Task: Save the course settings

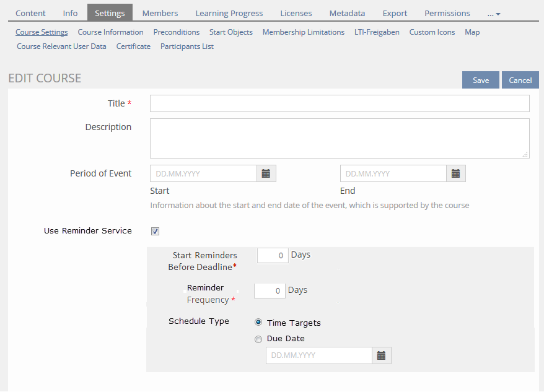Action: (480, 80)
